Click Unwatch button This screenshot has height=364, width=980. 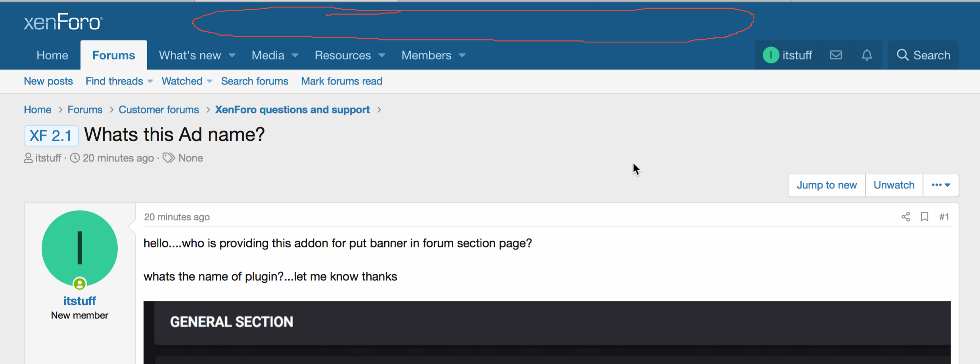tap(894, 185)
